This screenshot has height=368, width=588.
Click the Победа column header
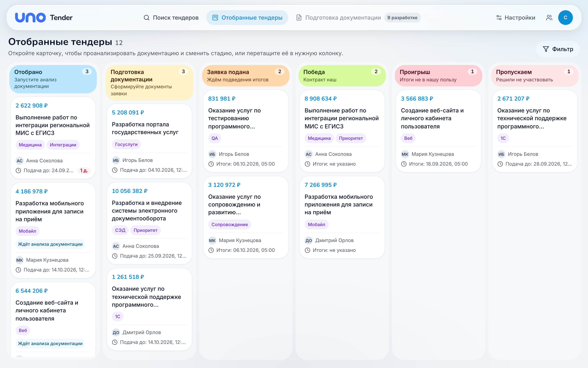(342, 75)
